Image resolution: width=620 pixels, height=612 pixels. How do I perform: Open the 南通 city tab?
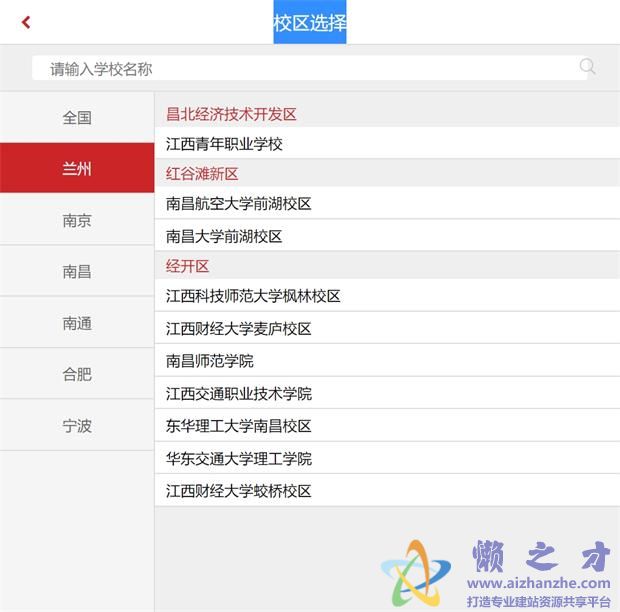77,323
